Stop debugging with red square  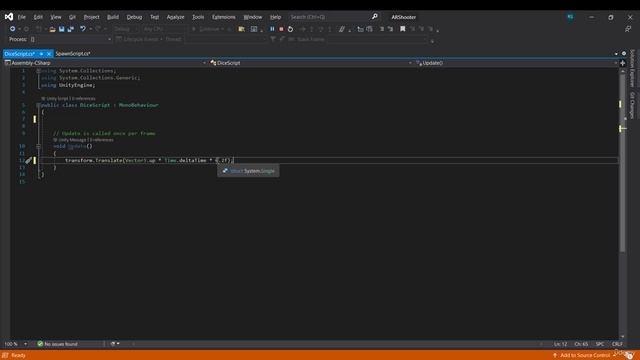[x=281, y=29]
